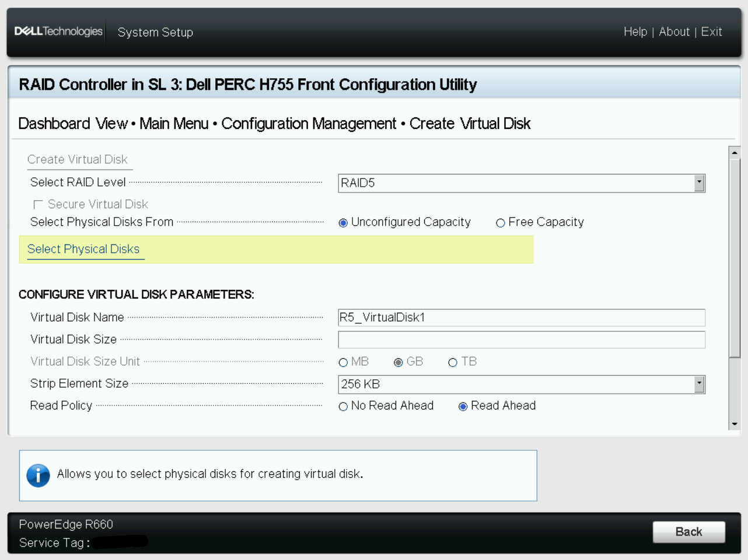Select Unconfigured Capacity radio button

[x=343, y=223]
